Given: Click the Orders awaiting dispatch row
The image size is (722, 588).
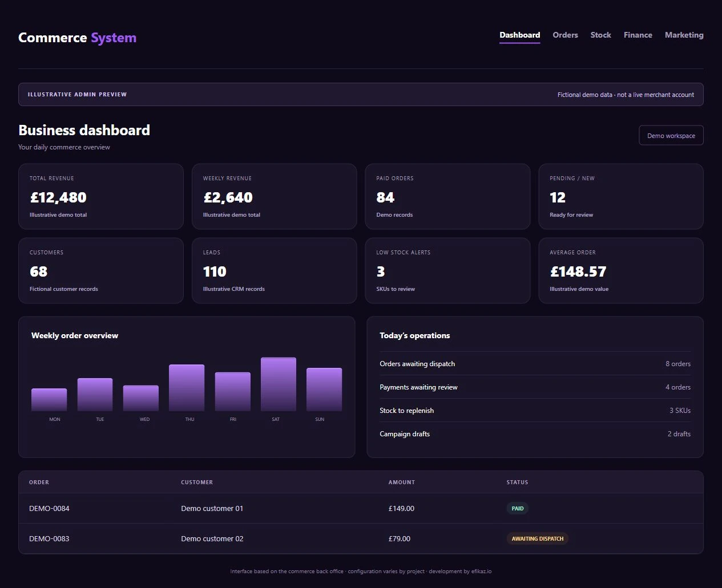Looking at the screenshot, I should pyautogui.click(x=535, y=364).
